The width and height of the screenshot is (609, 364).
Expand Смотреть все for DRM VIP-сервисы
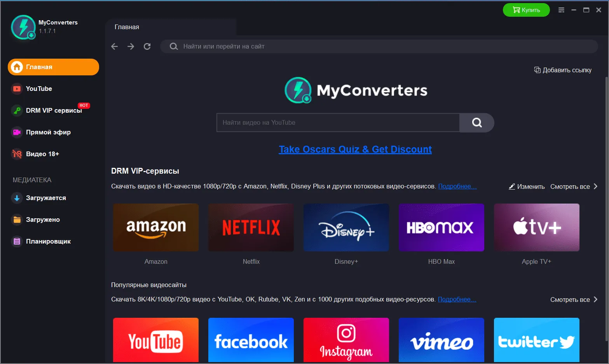point(574,186)
